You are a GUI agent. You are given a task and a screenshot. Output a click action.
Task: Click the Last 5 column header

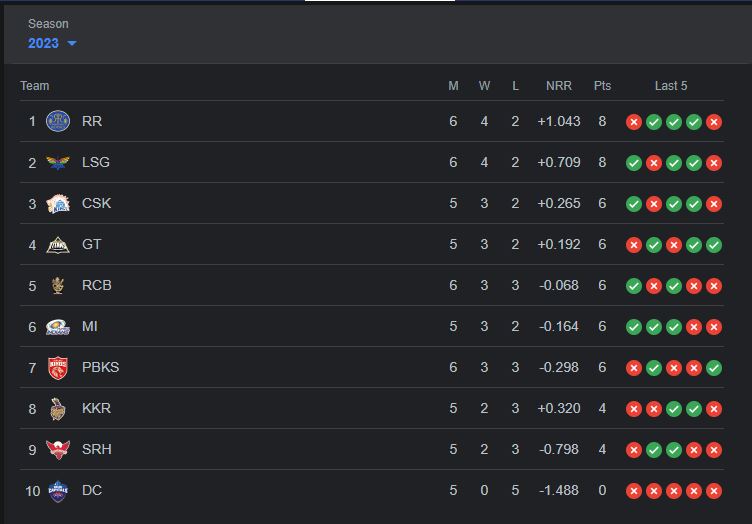click(671, 86)
